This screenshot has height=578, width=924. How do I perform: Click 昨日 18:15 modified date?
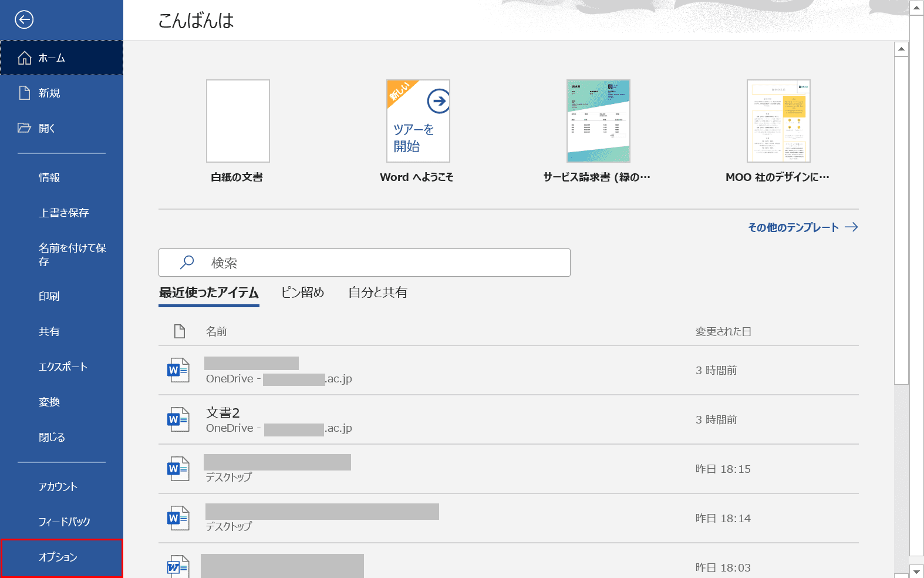point(723,469)
